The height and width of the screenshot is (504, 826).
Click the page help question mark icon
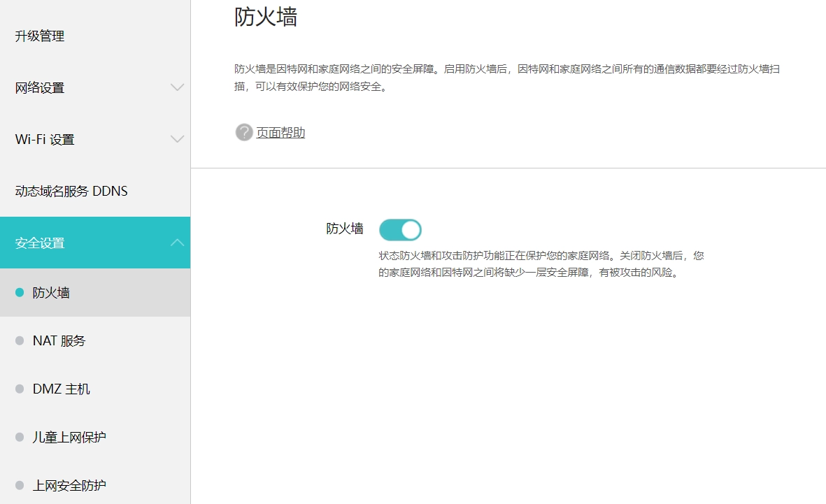(243, 132)
